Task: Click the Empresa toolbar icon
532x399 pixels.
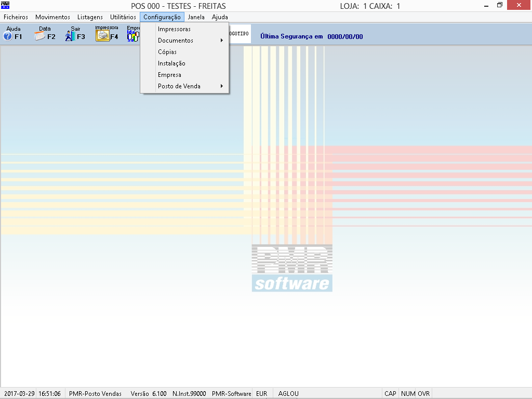Action: point(134,34)
